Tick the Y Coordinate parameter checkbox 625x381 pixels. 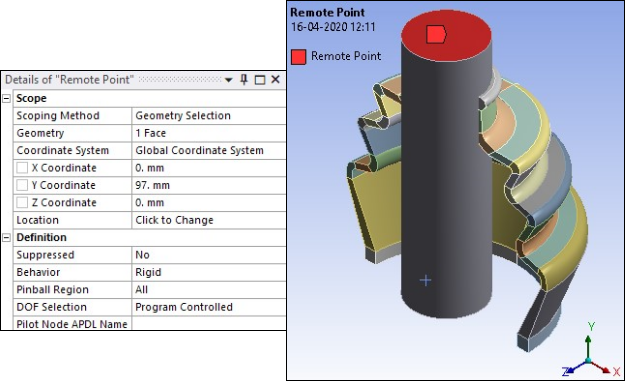point(22,185)
